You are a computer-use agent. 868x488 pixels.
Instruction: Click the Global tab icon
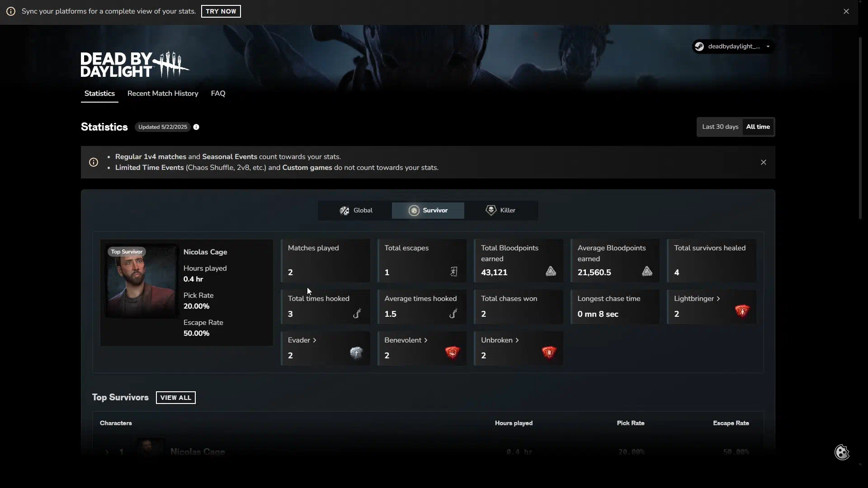pos(344,211)
